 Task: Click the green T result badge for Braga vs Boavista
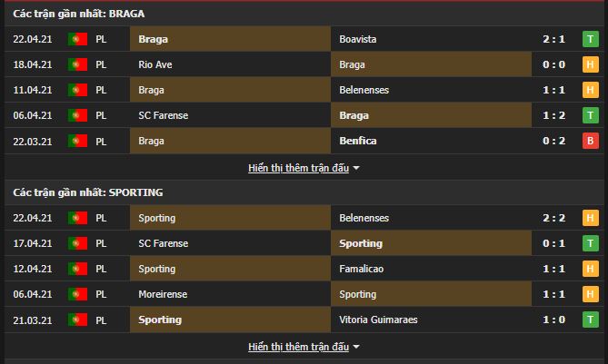coord(589,40)
